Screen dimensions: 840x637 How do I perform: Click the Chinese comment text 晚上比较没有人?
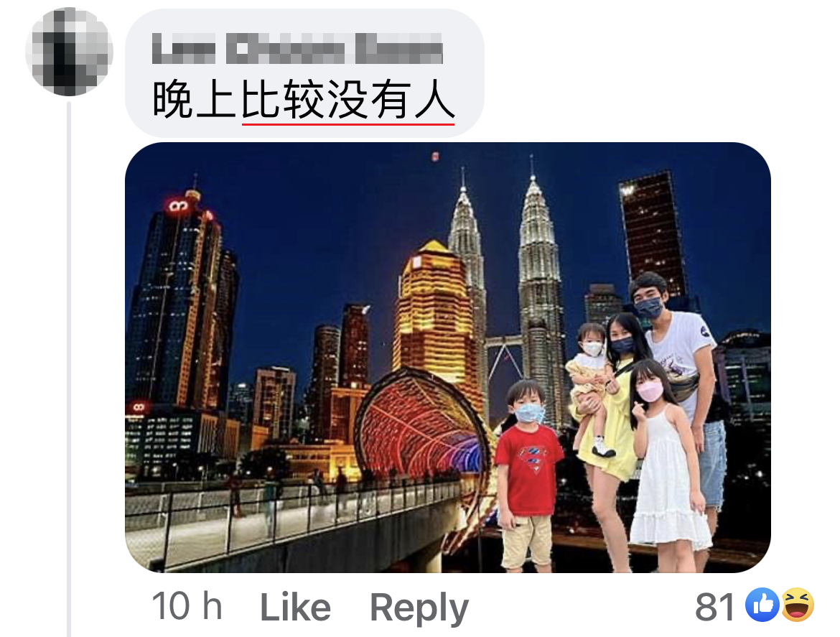coord(304,101)
